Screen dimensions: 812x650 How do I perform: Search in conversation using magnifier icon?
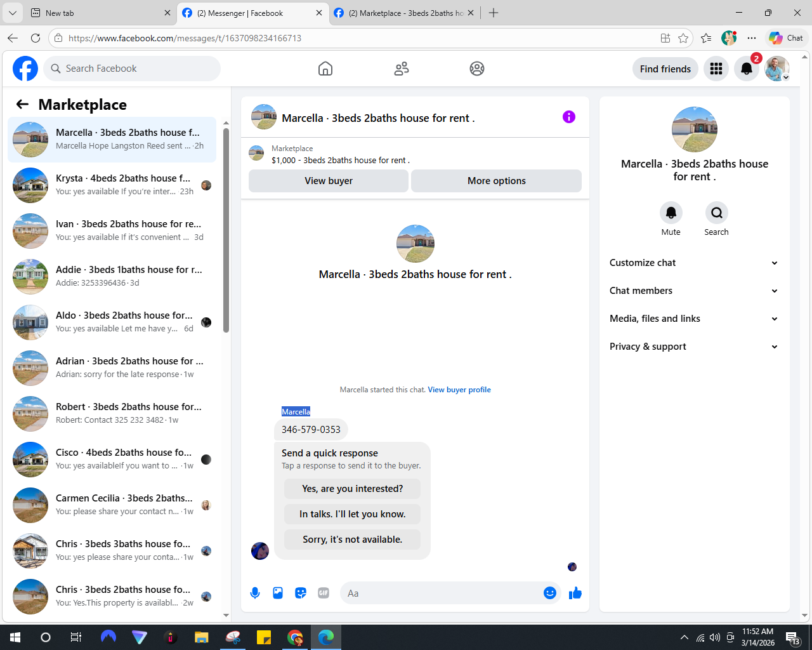pyautogui.click(x=717, y=213)
